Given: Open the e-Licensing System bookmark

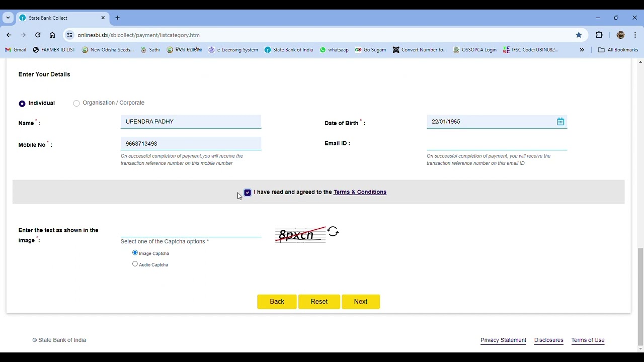Looking at the screenshot, I should pyautogui.click(x=233, y=50).
